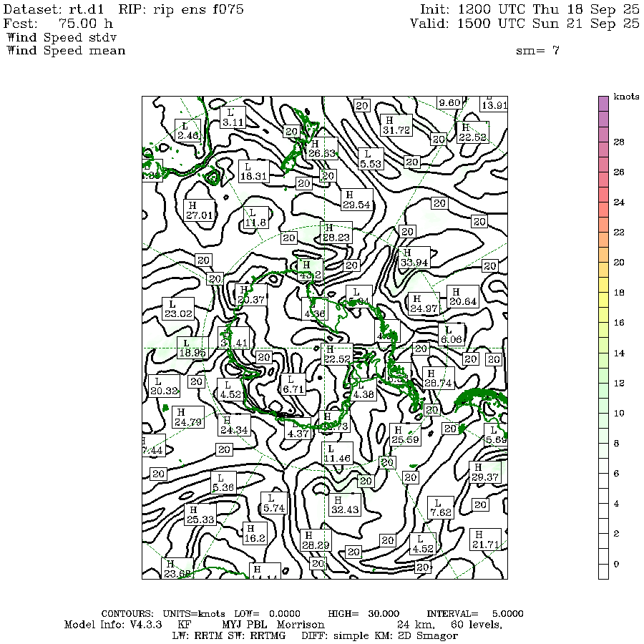Click the 'H 32.43' maximum label

pyautogui.click(x=345, y=504)
